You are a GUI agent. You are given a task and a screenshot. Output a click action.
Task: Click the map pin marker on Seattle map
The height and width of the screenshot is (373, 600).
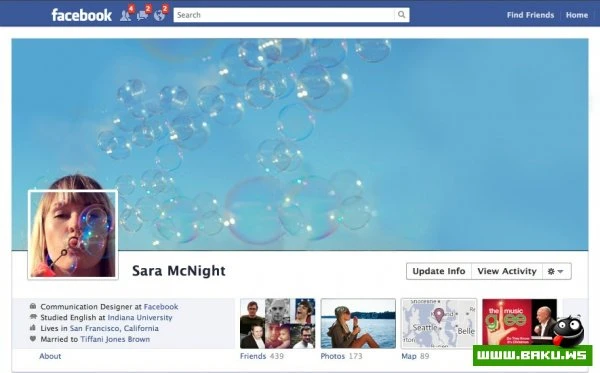(x=439, y=315)
